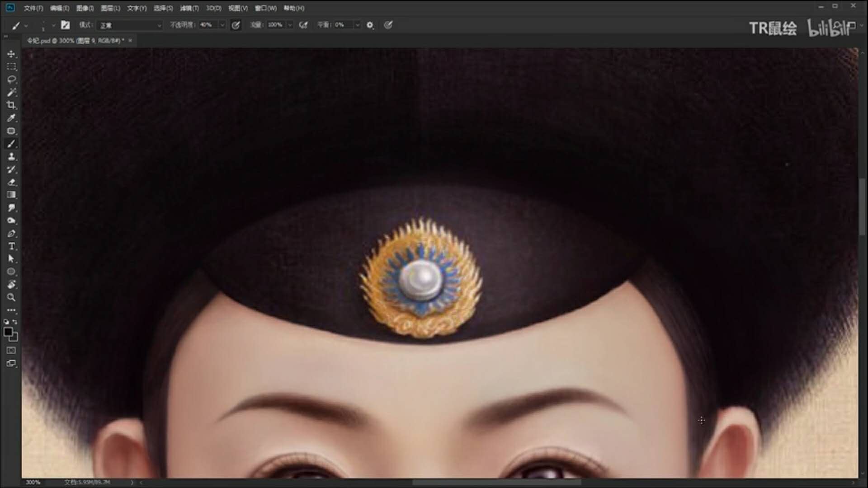Open the Edit menu

pos(60,8)
